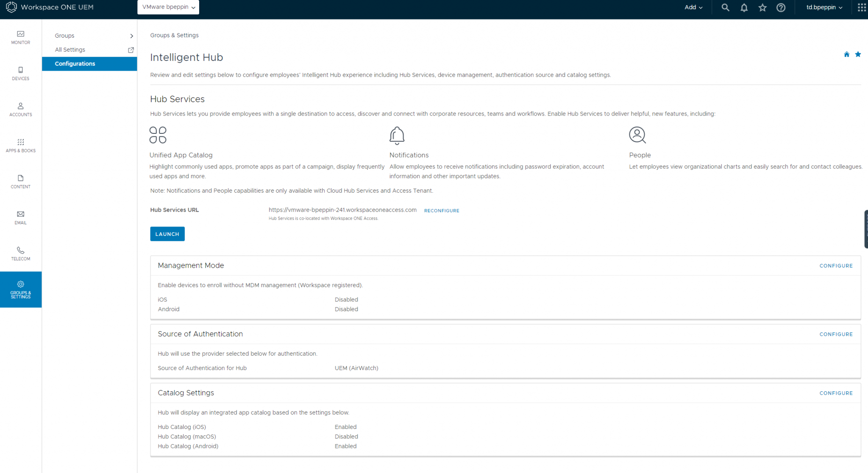Click the search magnifier icon
The width and height of the screenshot is (868, 473).
(x=725, y=7)
